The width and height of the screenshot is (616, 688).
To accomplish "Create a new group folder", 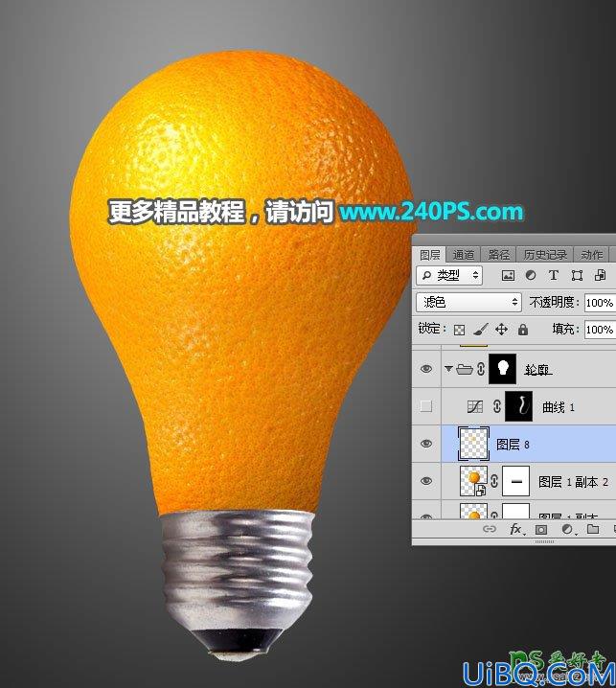I will (x=593, y=529).
